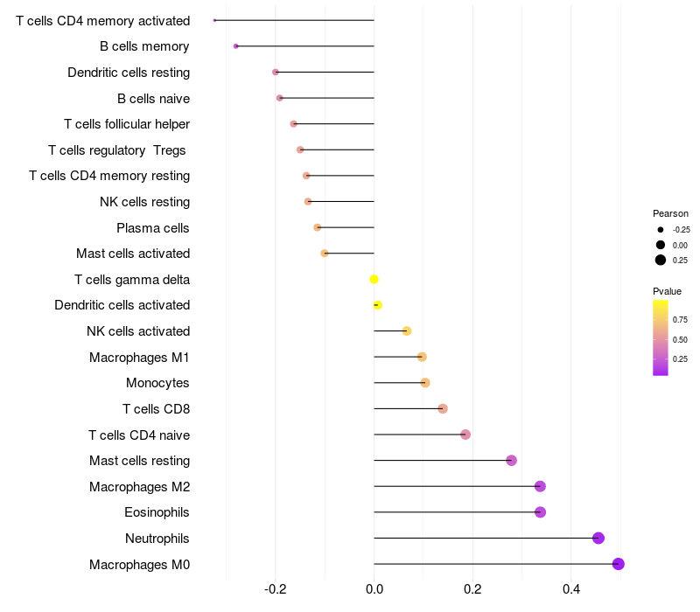Click the Pvalue legend title
This screenshot has height=612, width=700.
click(x=667, y=291)
